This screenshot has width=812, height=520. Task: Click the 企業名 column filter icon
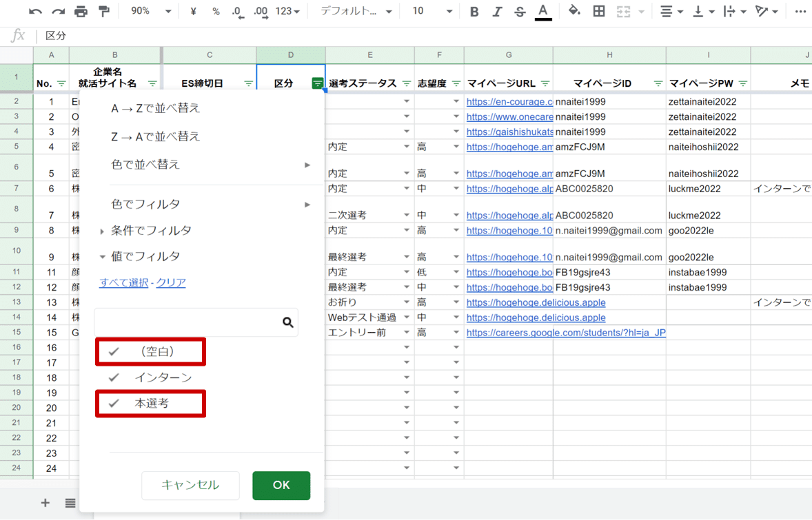tap(152, 83)
